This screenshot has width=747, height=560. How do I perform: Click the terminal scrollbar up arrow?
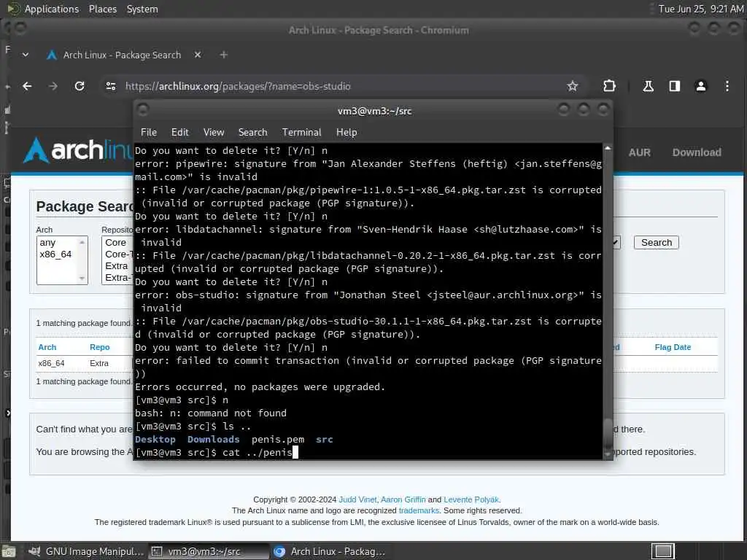click(x=608, y=148)
